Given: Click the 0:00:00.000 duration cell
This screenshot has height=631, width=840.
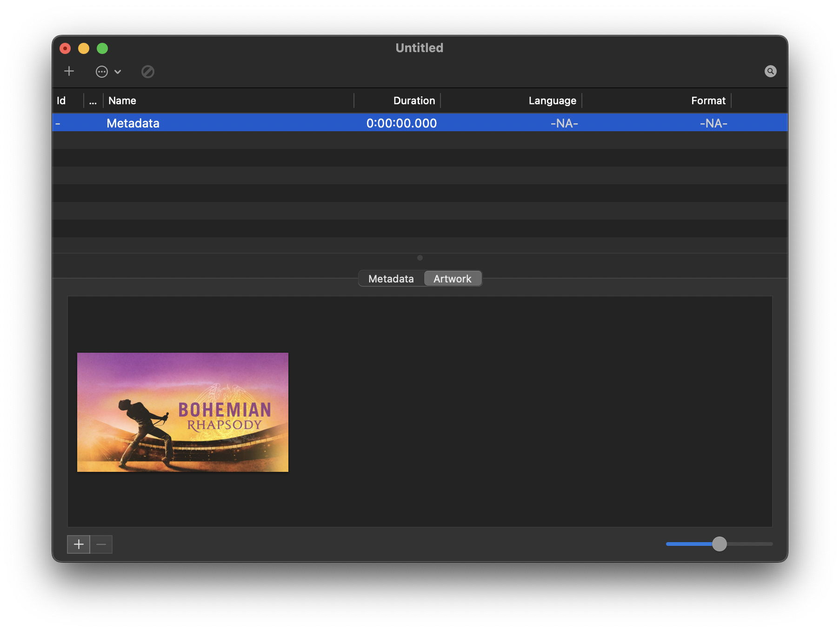Looking at the screenshot, I should [x=401, y=123].
